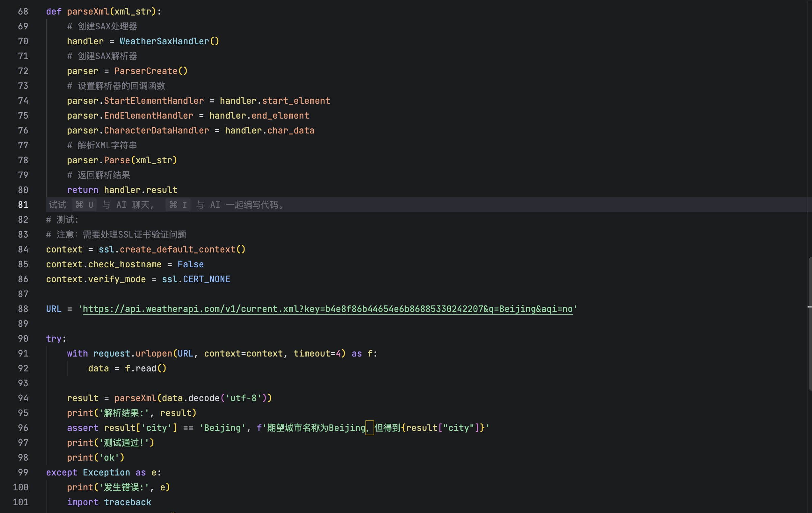Click StartElementHandler on line 74
812x513 pixels.
coord(154,101)
